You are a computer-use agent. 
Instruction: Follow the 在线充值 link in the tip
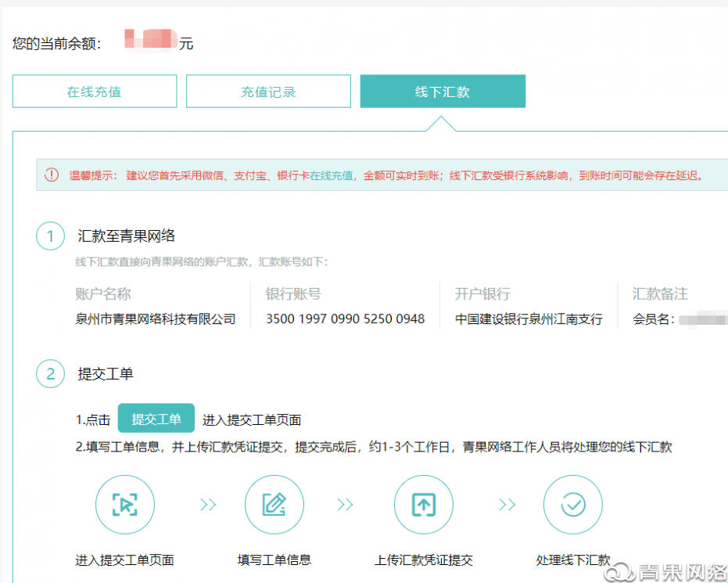point(332,175)
